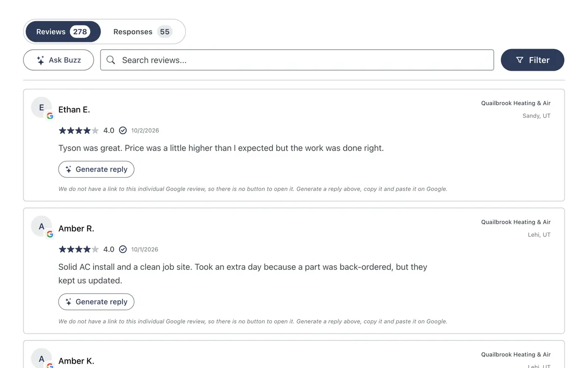Click the 278 count badge on Reviews

[80, 31]
